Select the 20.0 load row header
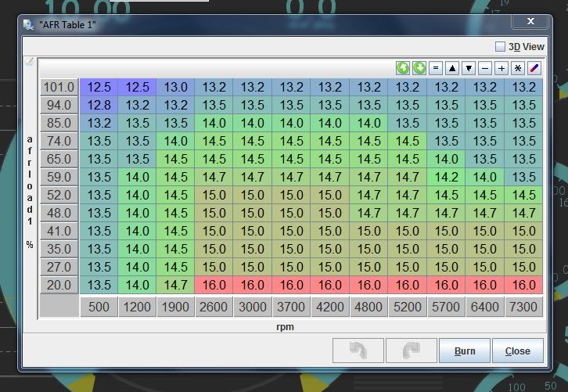The height and width of the screenshot is (392, 568). pos(59,285)
